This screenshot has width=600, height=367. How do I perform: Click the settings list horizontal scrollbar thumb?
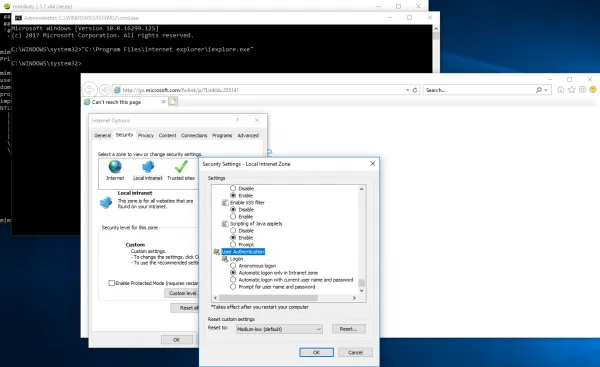point(268,298)
